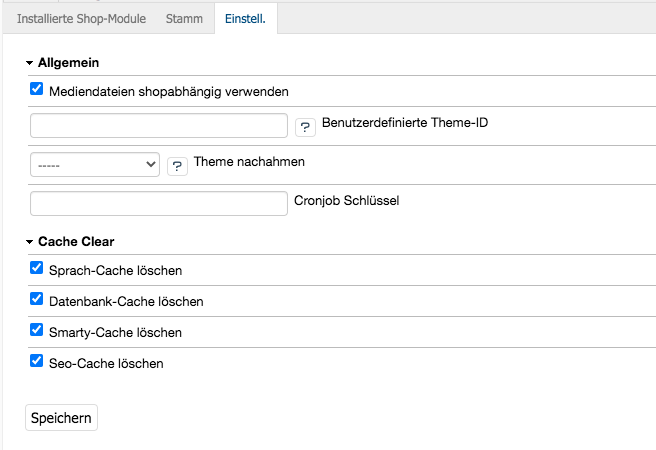Collapse the Cache Clear section arrow
The height and width of the screenshot is (450, 656).
pos(30,242)
